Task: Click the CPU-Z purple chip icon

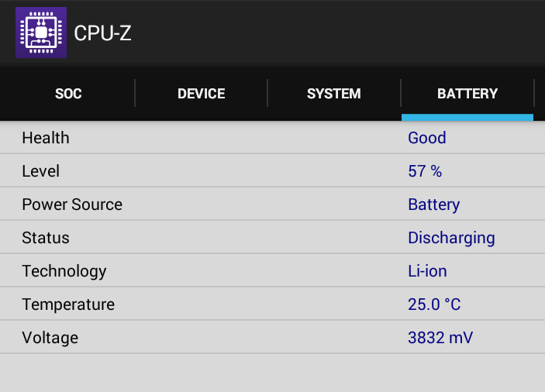Action: point(41,33)
